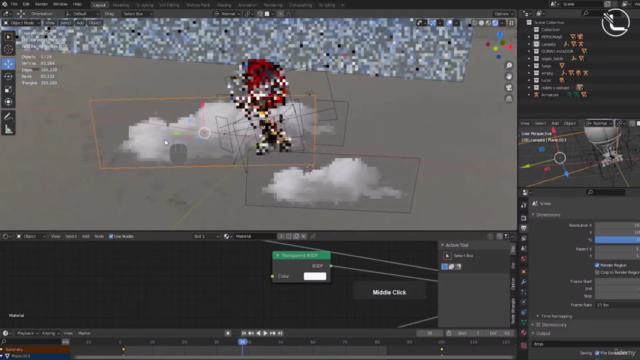This screenshot has height=360, width=640.
Task: Click the current frame marker 38 in timeline
Action: [x=242, y=342]
